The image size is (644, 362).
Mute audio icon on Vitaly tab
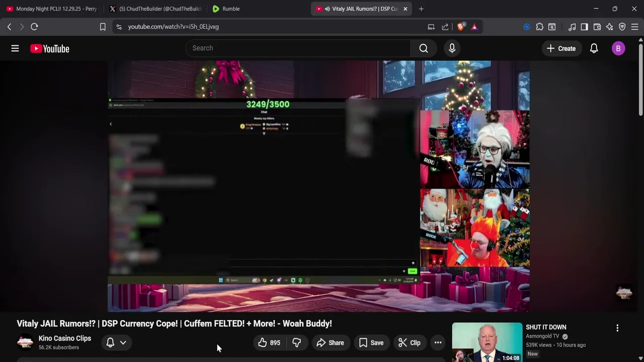[x=327, y=9]
